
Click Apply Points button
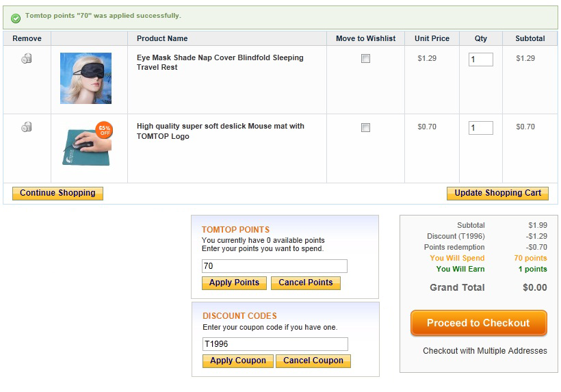[234, 283]
